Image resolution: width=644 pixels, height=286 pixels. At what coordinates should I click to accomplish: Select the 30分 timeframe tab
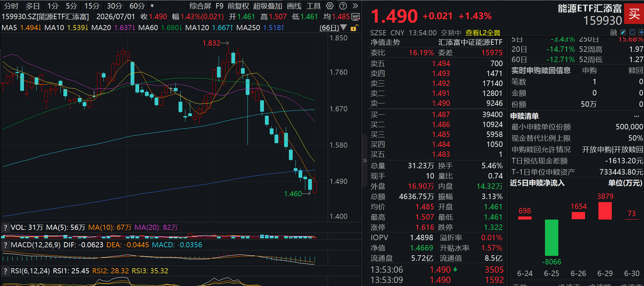(x=114, y=6)
